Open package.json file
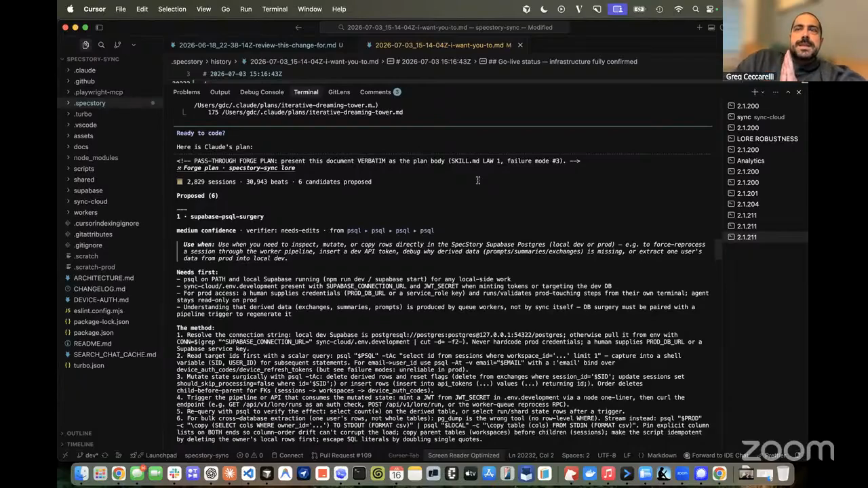This screenshot has height=488, width=868. coord(108,333)
